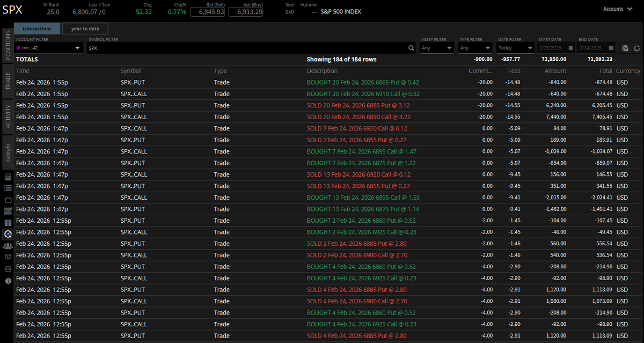Click the IV Rank value 25.0
The width and height of the screenshot is (644, 343).
point(53,11)
